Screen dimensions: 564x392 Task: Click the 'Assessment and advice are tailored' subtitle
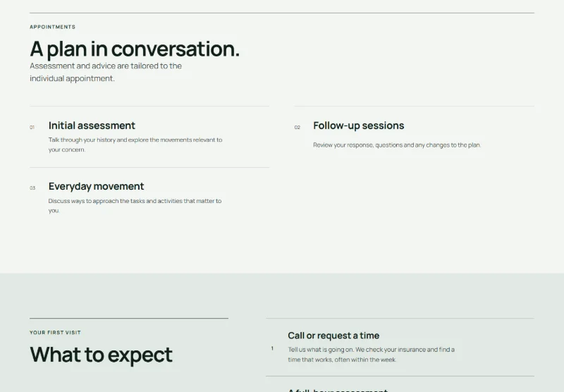pyautogui.click(x=106, y=72)
